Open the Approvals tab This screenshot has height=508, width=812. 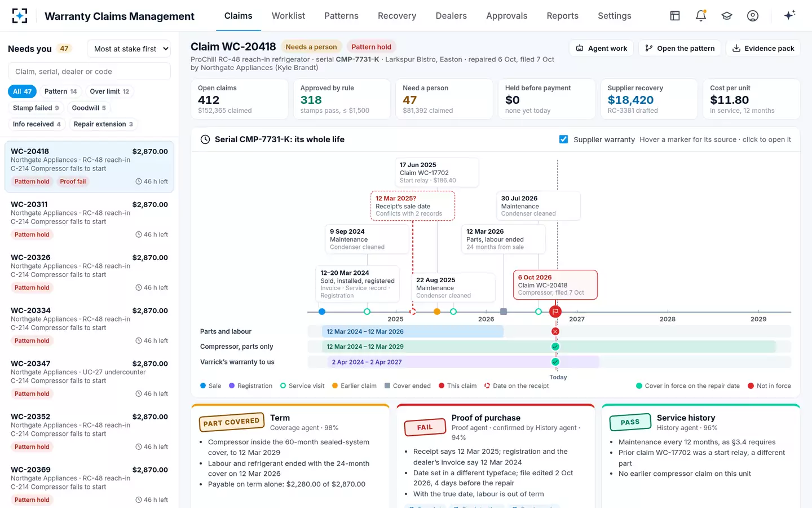[x=507, y=16]
